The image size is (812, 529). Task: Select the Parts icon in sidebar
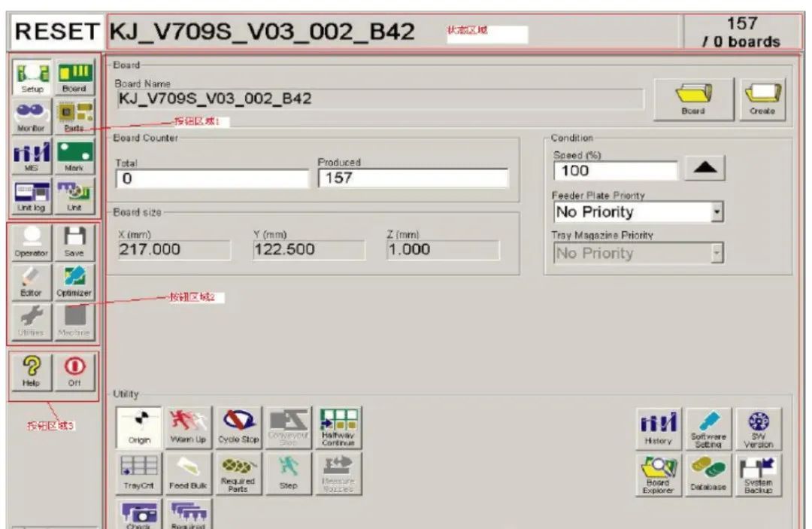74,117
